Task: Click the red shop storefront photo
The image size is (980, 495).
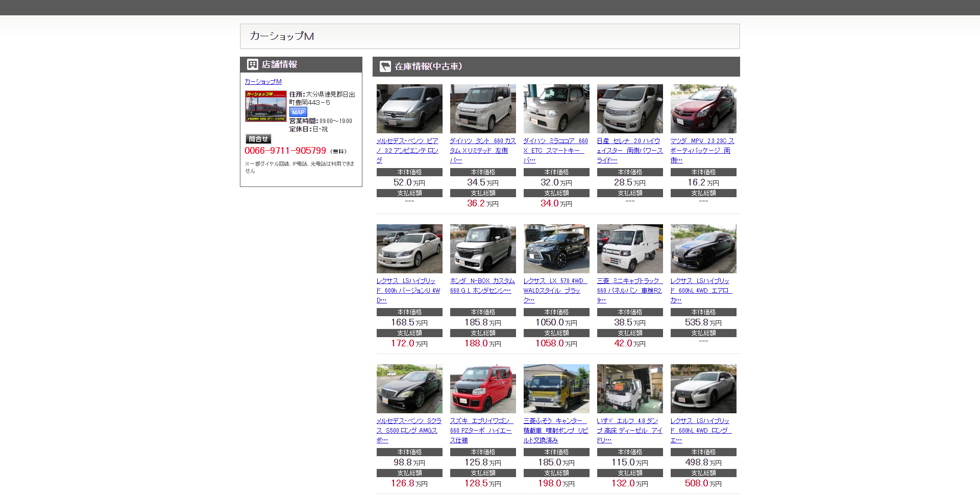Action: click(x=265, y=106)
